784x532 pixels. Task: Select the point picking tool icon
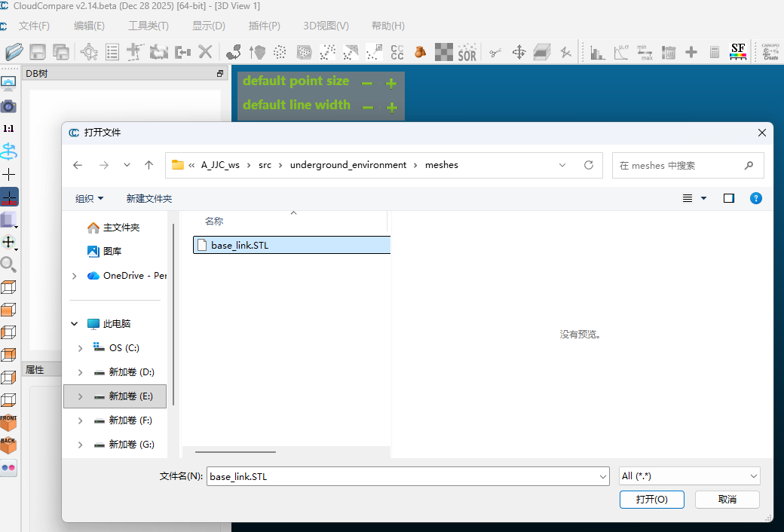[x=89, y=52]
